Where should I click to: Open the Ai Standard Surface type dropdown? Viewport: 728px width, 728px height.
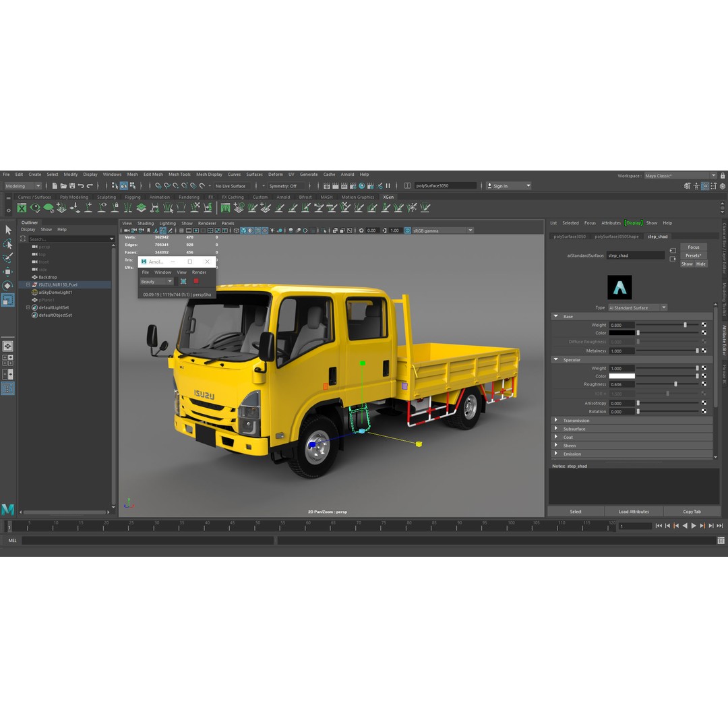[638, 308]
